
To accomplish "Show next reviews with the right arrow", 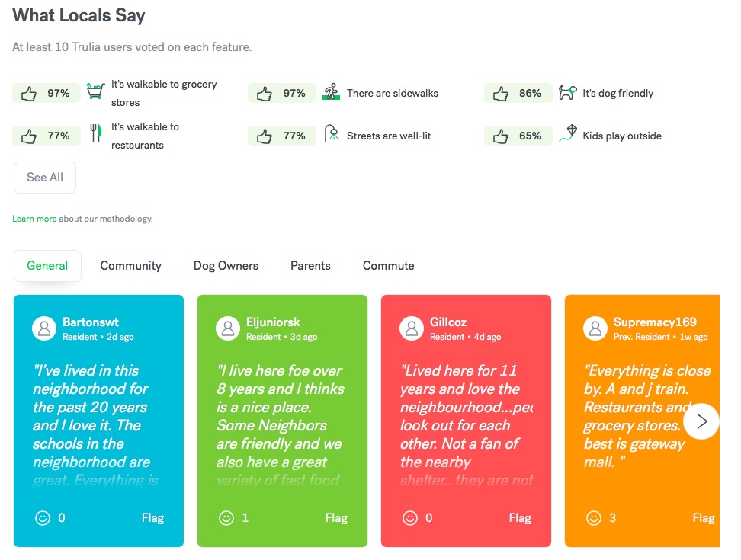I will coord(701,421).
